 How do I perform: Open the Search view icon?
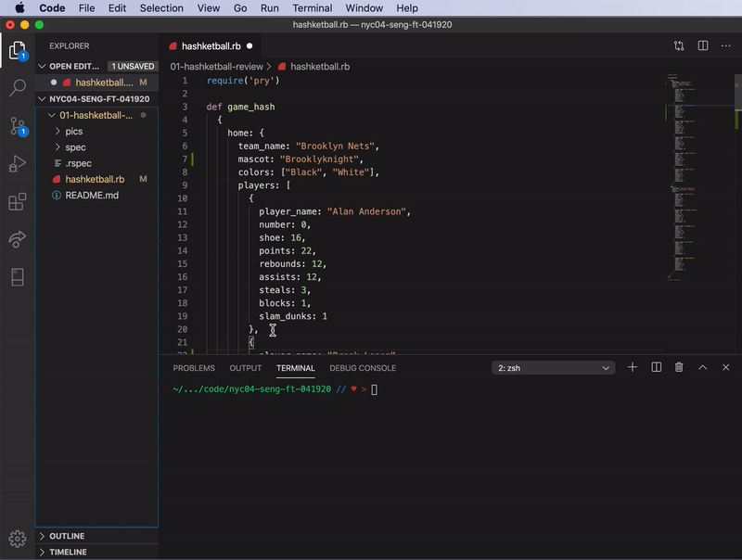(18, 87)
